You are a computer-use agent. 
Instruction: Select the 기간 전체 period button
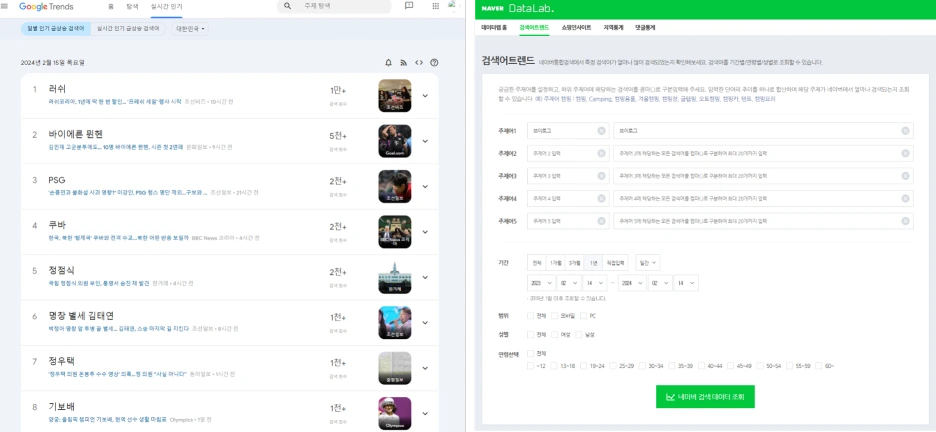coord(537,263)
